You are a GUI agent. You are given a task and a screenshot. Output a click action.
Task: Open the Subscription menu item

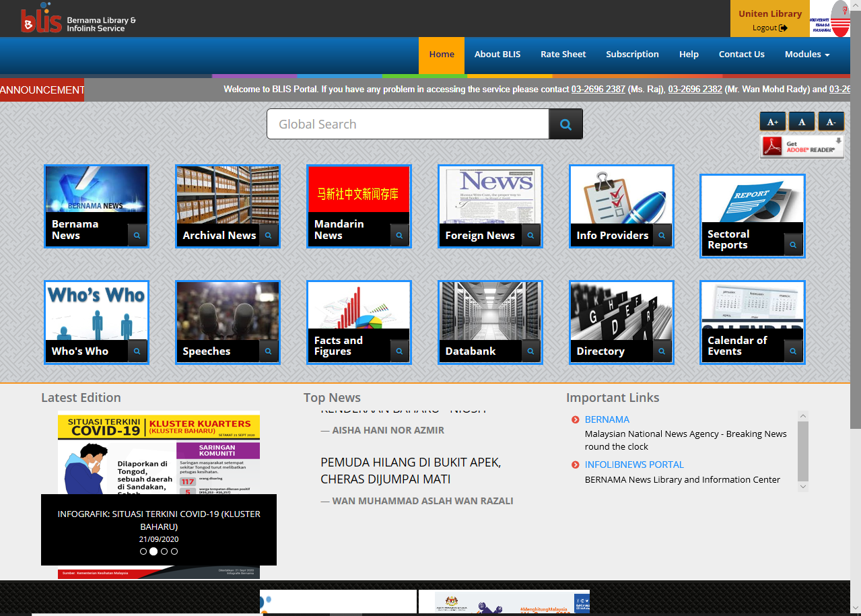coord(632,55)
